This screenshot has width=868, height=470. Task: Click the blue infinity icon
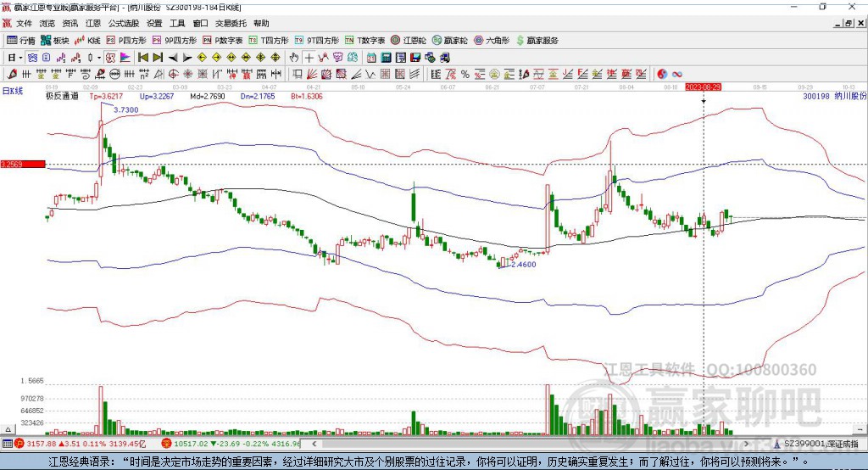tap(677, 75)
